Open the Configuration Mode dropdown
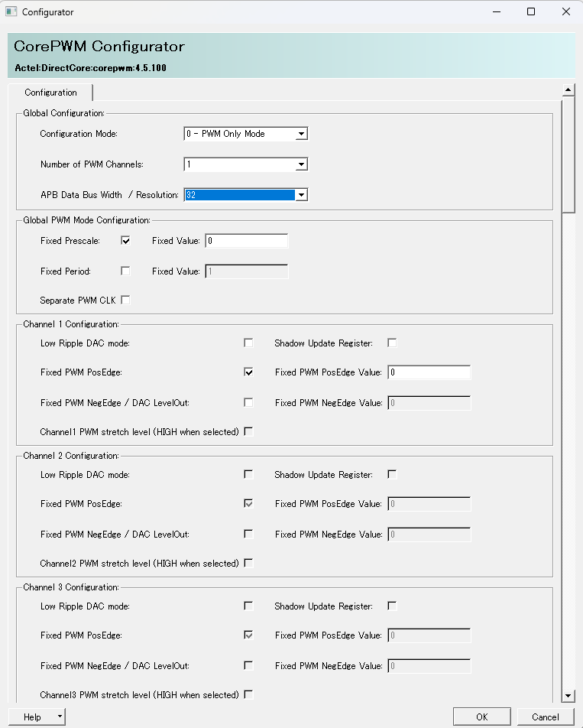 [x=301, y=134]
